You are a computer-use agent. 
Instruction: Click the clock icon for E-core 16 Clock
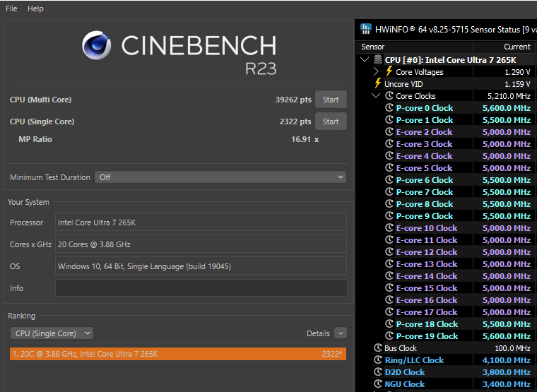[x=389, y=299]
